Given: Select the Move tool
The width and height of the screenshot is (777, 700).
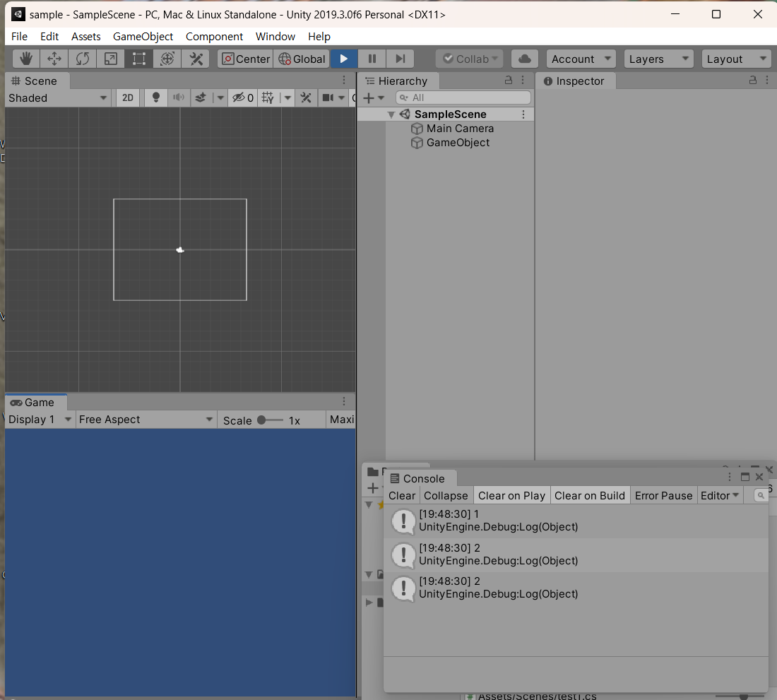Looking at the screenshot, I should [54, 59].
